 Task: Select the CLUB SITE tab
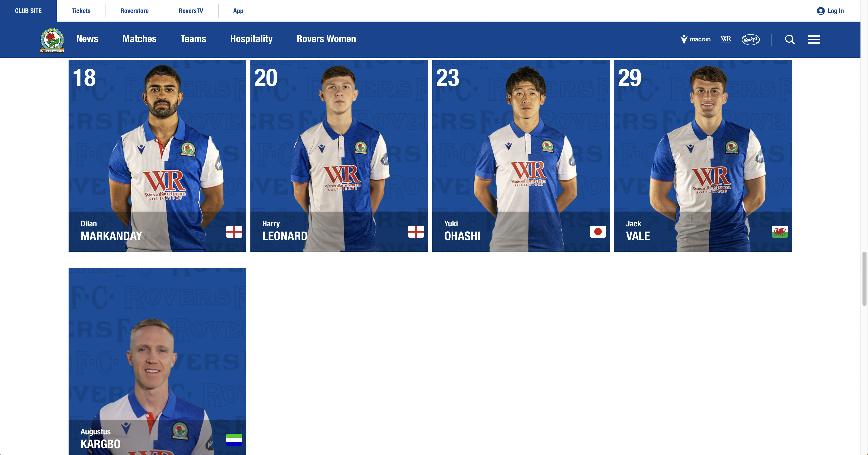pos(28,11)
